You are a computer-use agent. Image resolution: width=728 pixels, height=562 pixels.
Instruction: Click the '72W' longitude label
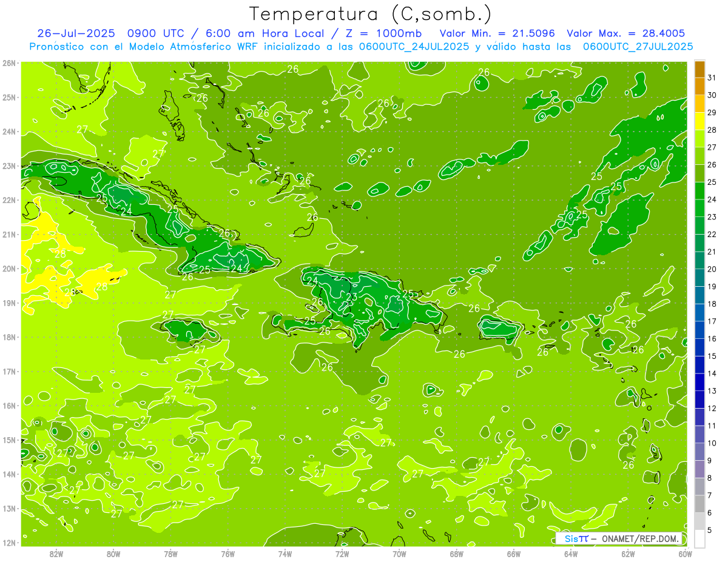click(342, 554)
